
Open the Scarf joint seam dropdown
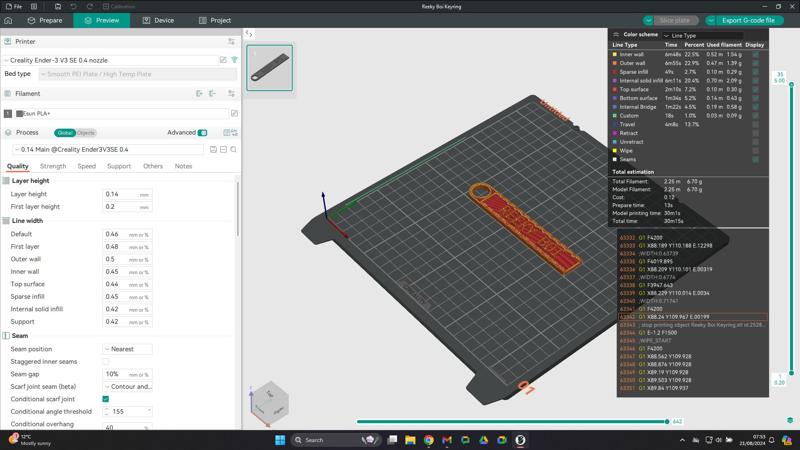tap(127, 387)
